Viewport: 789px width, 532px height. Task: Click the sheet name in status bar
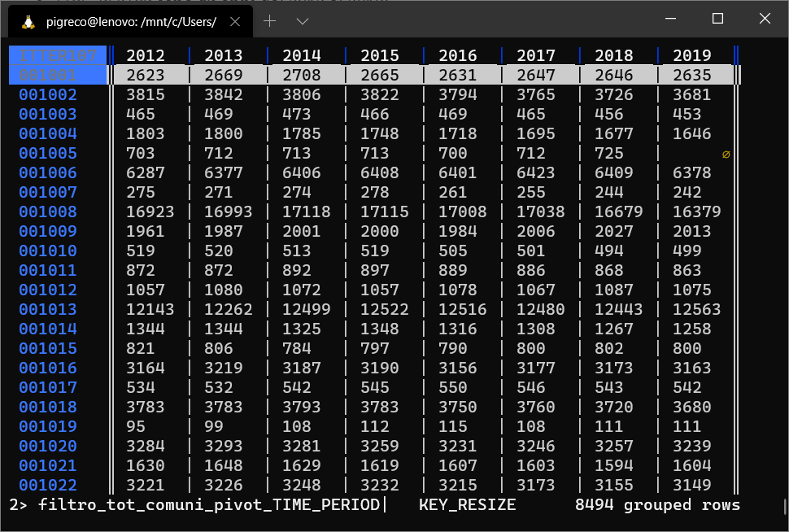tap(209, 504)
